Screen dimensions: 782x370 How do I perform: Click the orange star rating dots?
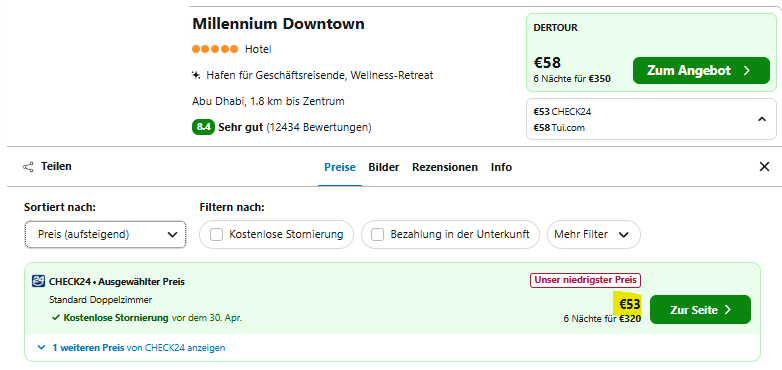point(215,49)
